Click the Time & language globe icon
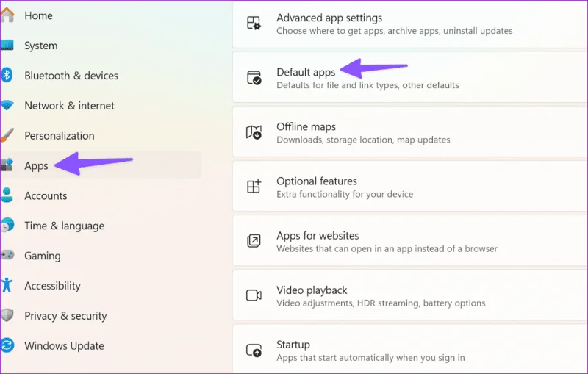Image resolution: width=588 pixels, height=374 pixels. click(x=7, y=226)
